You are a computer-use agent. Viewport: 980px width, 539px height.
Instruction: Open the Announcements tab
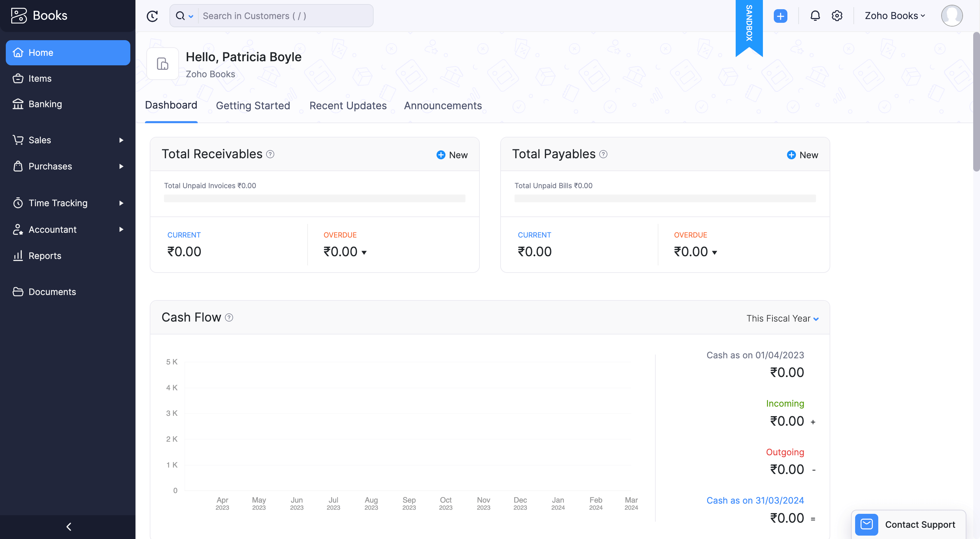click(x=443, y=105)
